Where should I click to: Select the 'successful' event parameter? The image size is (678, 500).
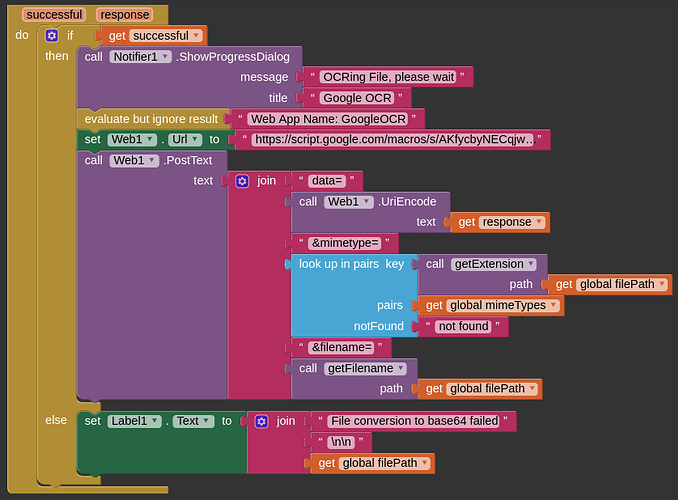pyautogui.click(x=54, y=15)
